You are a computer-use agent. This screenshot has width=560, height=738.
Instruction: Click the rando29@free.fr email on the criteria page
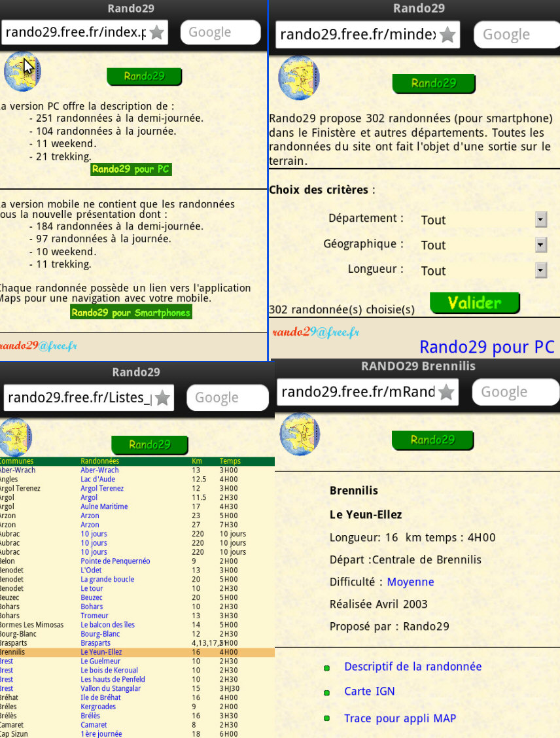(316, 333)
